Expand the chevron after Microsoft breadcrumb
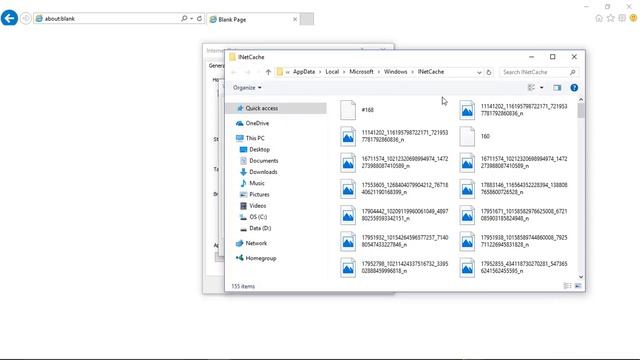640x360 pixels. [x=379, y=72]
